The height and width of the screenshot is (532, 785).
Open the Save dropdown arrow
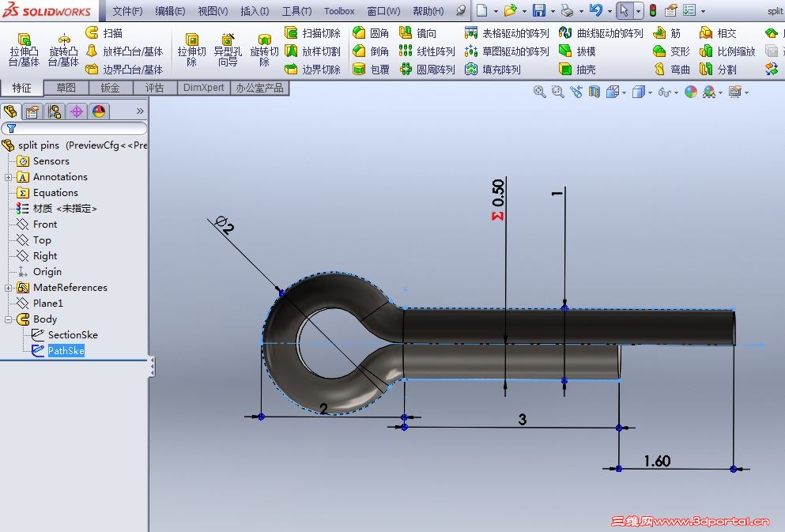click(553, 10)
